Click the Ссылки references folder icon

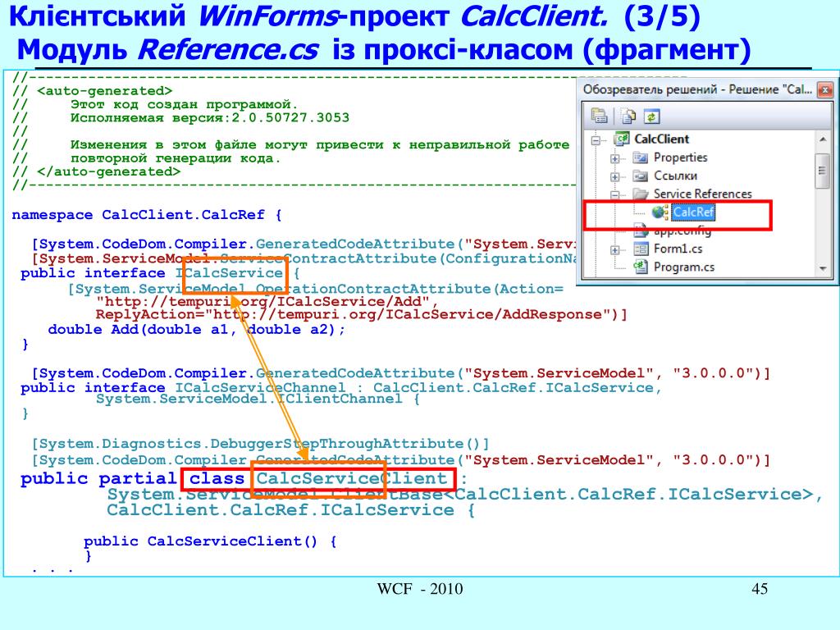pyautogui.click(x=641, y=176)
